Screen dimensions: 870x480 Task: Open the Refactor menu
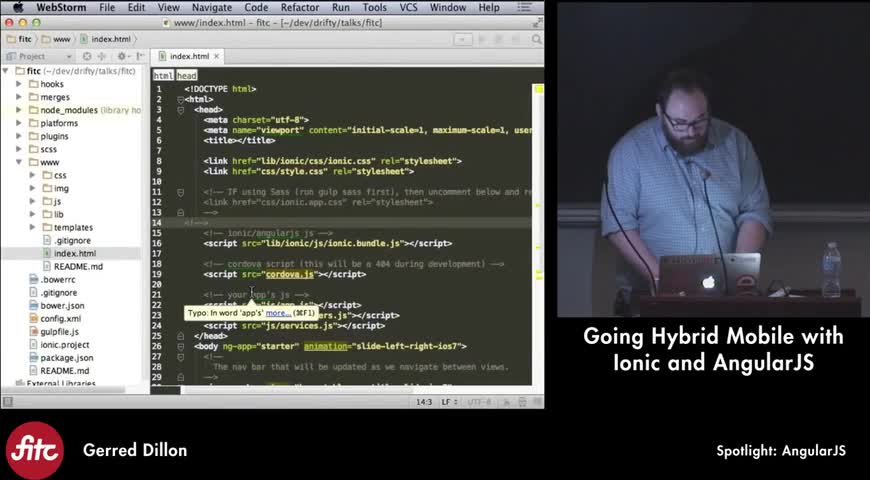click(300, 7)
